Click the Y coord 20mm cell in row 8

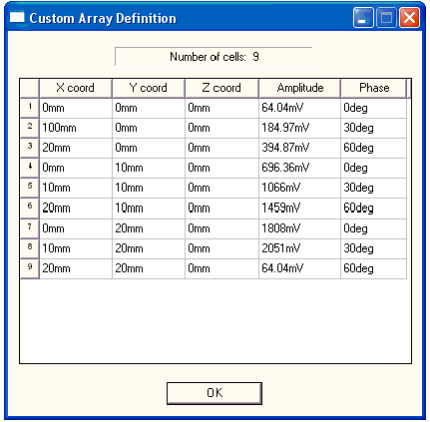149,249
